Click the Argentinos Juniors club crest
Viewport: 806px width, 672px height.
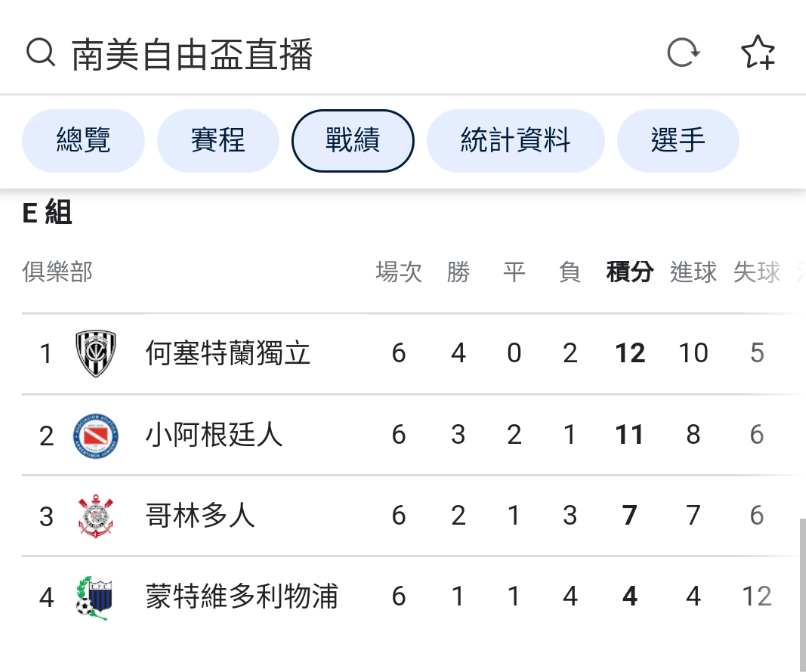pyautogui.click(x=96, y=435)
